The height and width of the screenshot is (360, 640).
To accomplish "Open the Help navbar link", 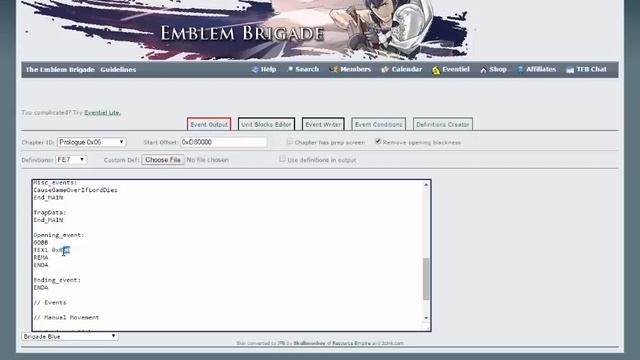I will click(268, 69).
